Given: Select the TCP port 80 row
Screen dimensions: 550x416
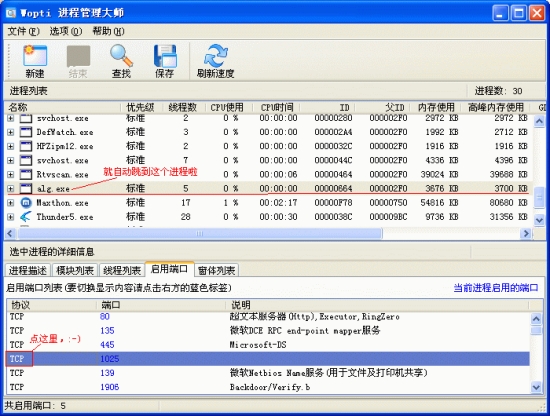Looking at the screenshot, I should click(268, 317).
